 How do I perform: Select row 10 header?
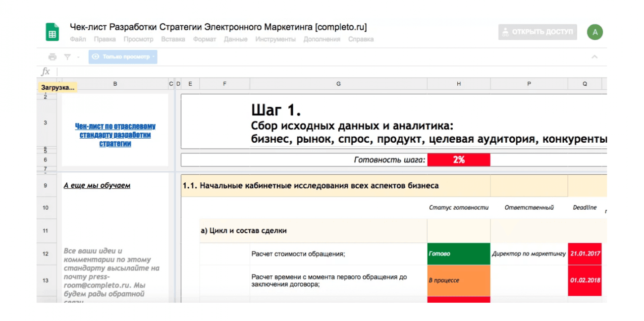point(46,208)
